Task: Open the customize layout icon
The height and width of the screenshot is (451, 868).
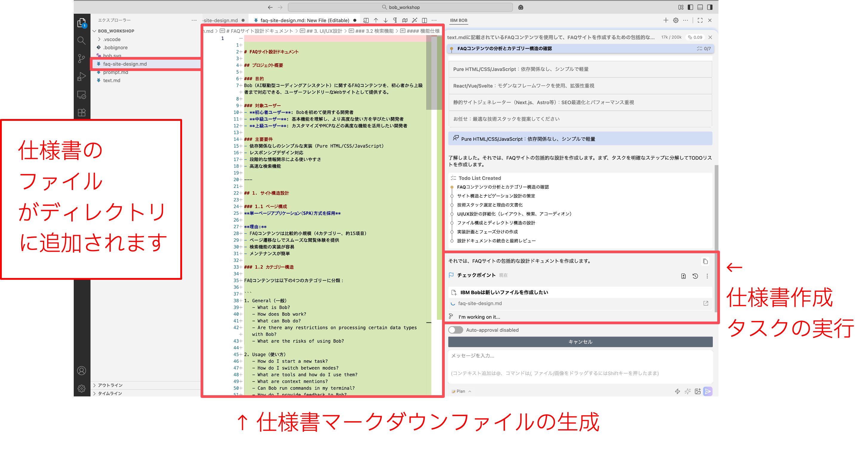Action: [x=681, y=7]
